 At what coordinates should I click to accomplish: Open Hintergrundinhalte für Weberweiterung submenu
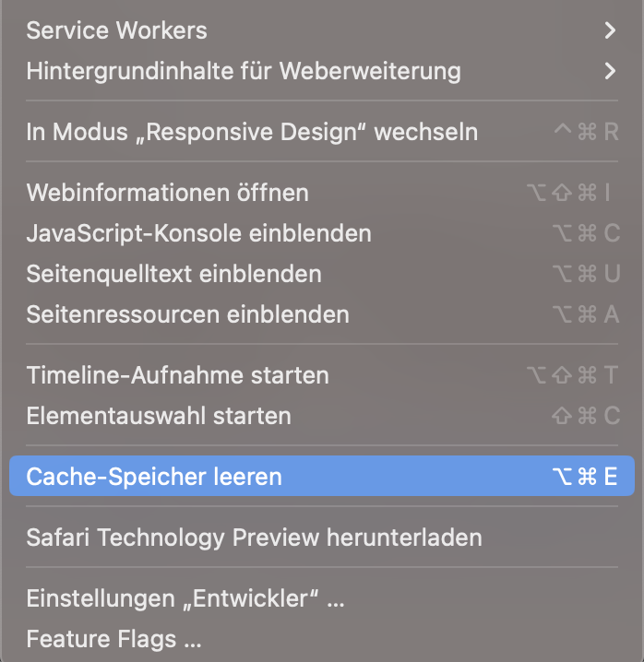click(244, 70)
